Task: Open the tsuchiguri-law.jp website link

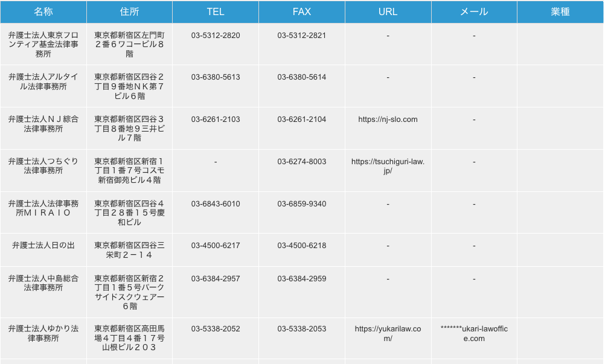Action: [x=388, y=166]
